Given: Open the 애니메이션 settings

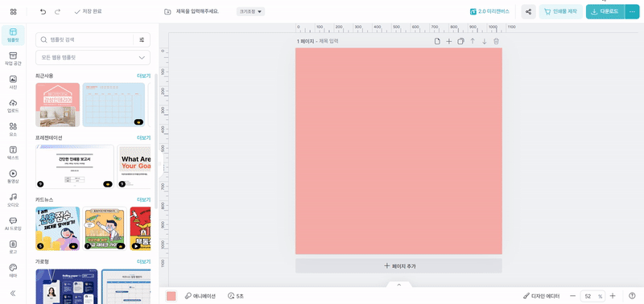Looking at the screenshot, I should coord(200,296).
